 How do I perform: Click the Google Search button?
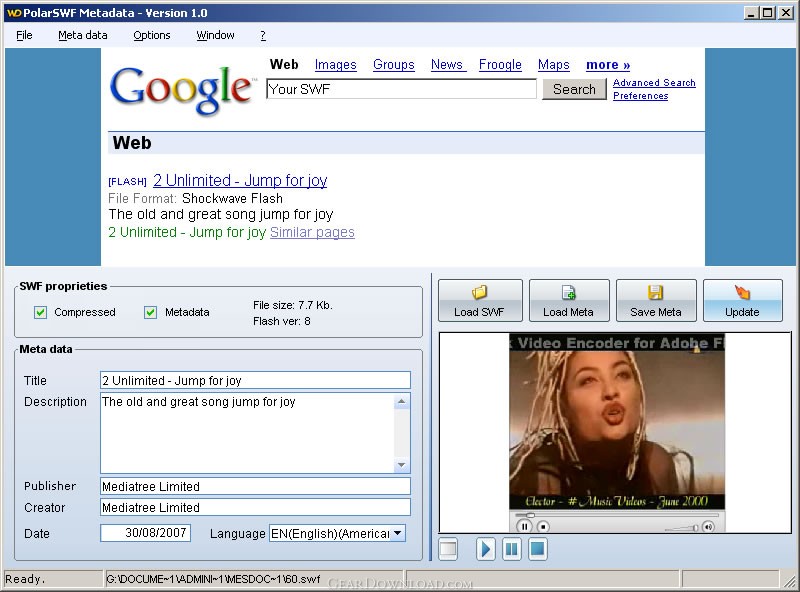[x=574, y=89]
